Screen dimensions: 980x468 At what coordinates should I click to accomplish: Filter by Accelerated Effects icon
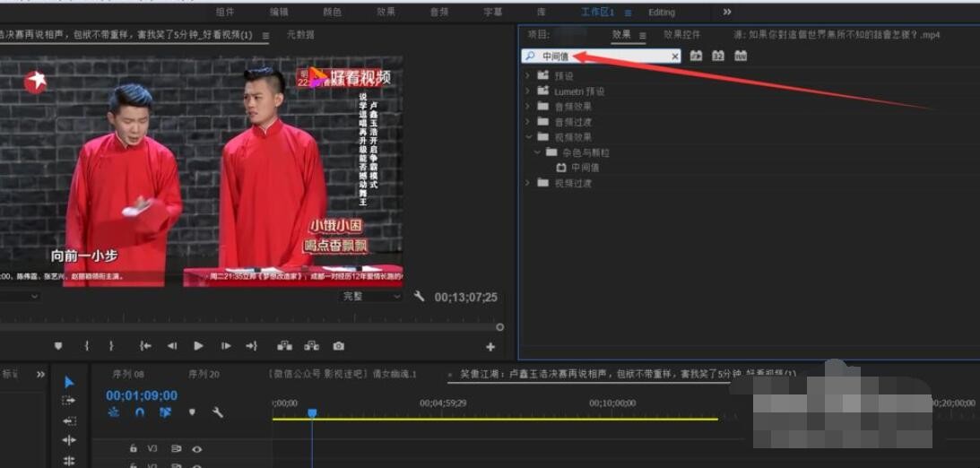click(696, 56)
